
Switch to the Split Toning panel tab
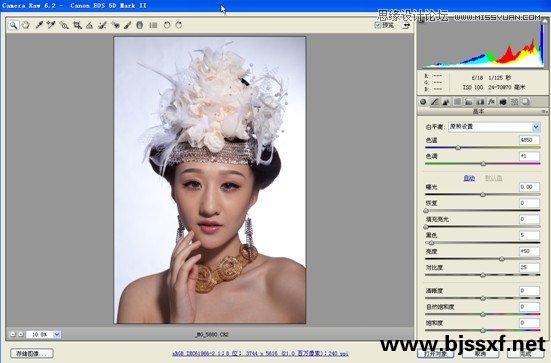(x=468, y=102)
